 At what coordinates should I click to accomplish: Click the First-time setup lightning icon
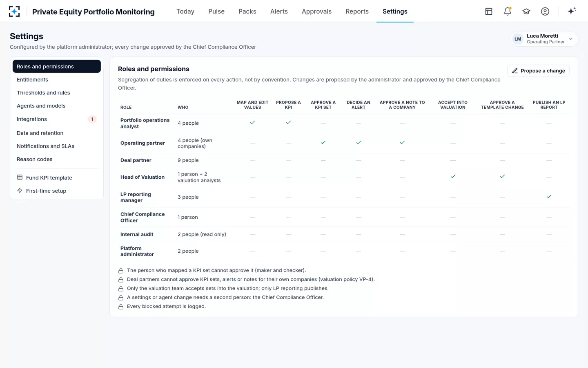[20, 191]
